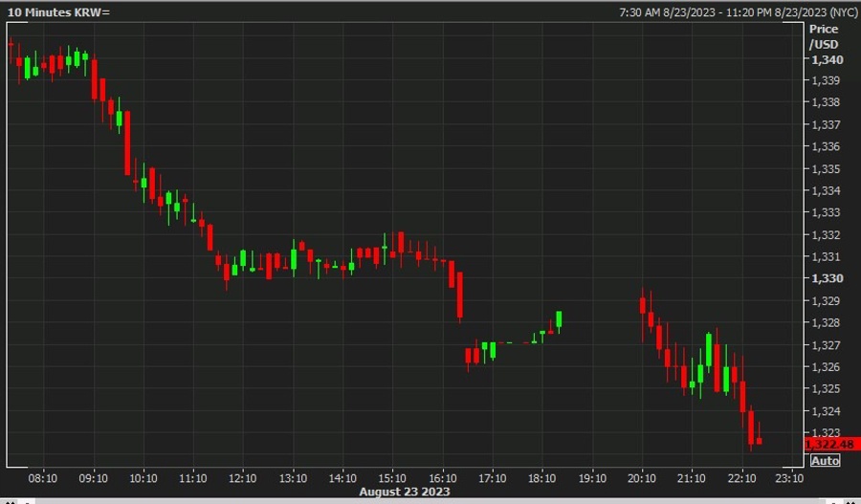
Task: Click the 1,332 price axis label
Action: [x=826, y=235]
